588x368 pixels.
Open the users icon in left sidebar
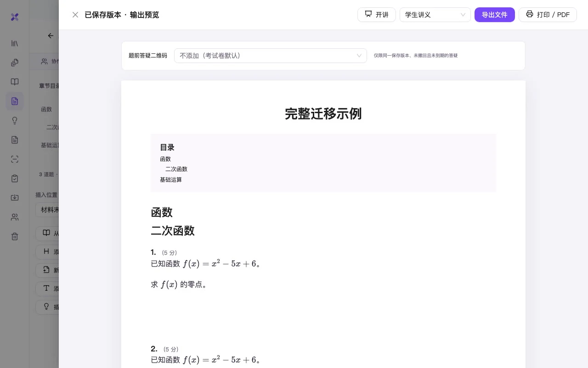point(15,217)
